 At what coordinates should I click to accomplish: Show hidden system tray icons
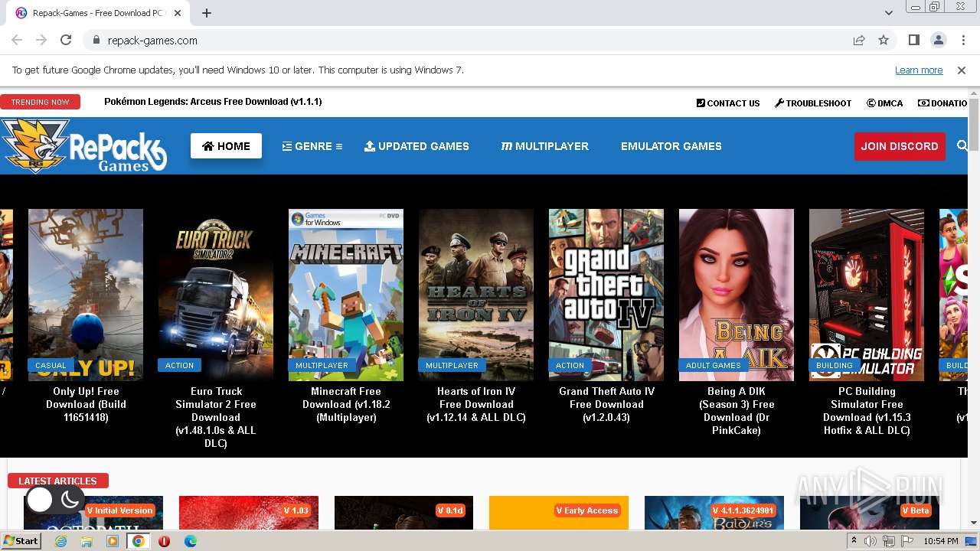(854, 541)
